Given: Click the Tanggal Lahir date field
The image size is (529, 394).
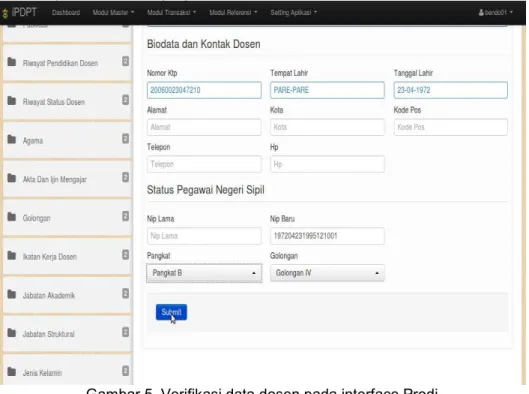Looking at the screenshot, I should 450,90.
